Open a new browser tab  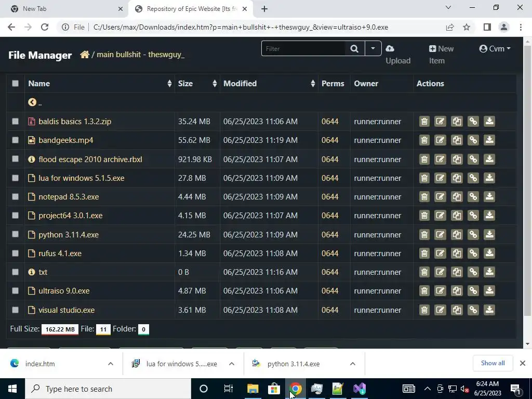(x=264, y=9)
